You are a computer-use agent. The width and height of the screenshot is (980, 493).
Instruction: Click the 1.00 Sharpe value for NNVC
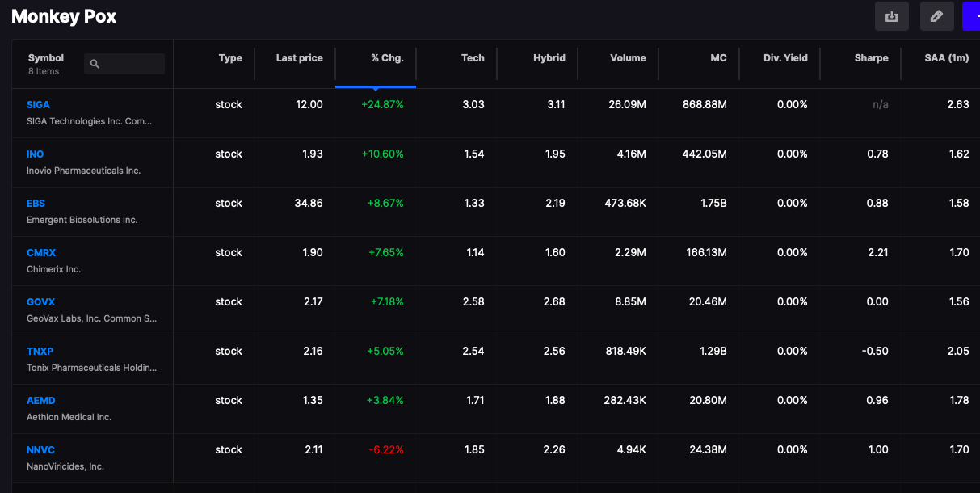point(878,450)
